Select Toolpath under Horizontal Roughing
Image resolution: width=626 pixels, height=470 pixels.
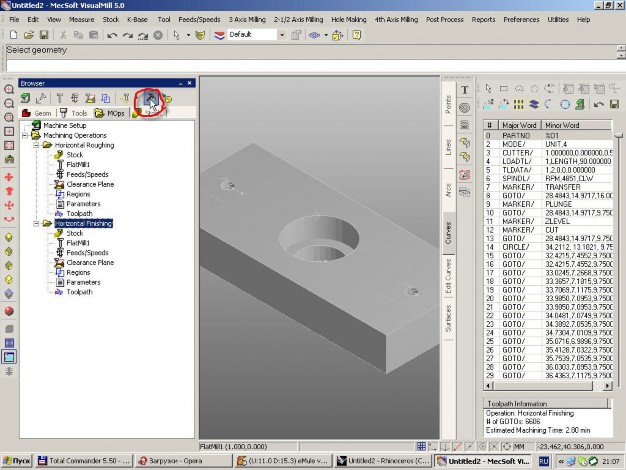pos(79,214)
